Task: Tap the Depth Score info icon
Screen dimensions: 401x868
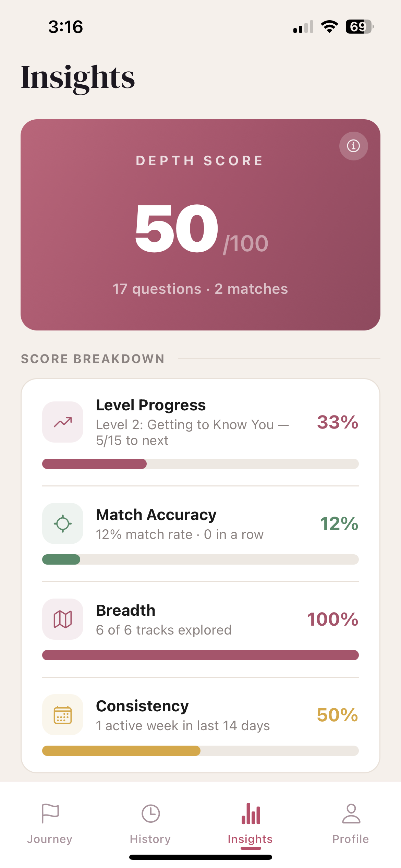Action: point(353,146)
